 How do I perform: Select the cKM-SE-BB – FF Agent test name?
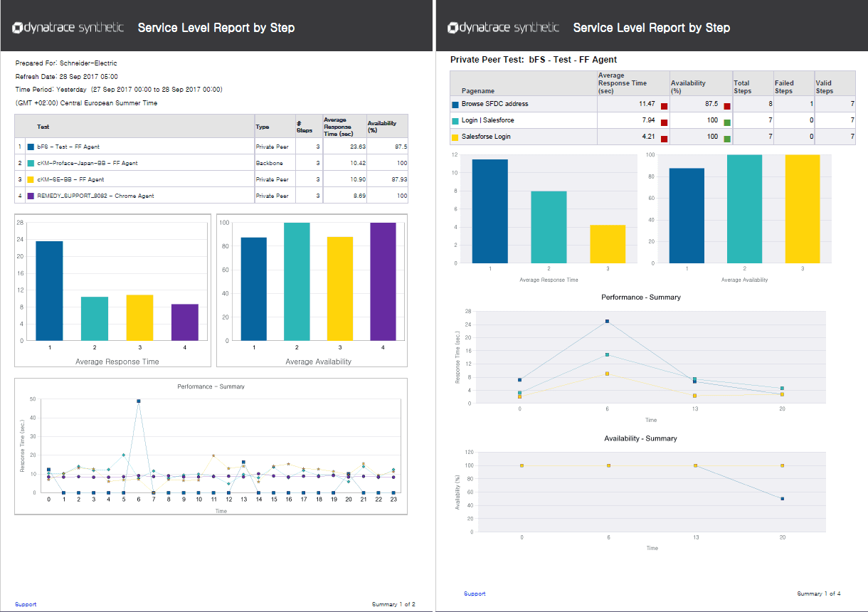tap(70, 179)
